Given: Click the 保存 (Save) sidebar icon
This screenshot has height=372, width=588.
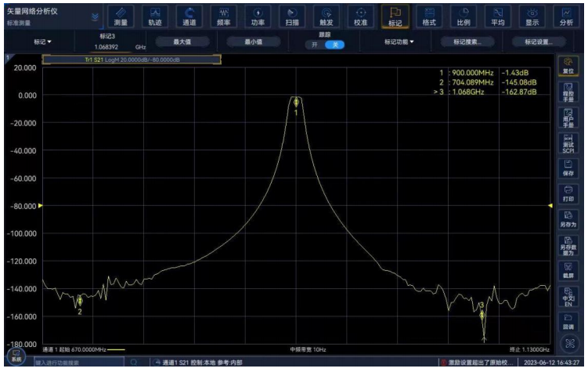Looking at the screenshot, I should (568, 167).
